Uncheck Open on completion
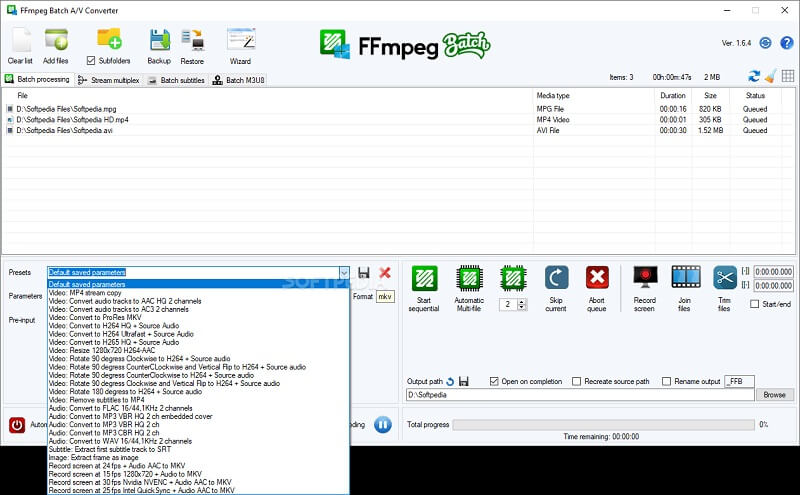800x495 pixels. click(x=494, y=381)
